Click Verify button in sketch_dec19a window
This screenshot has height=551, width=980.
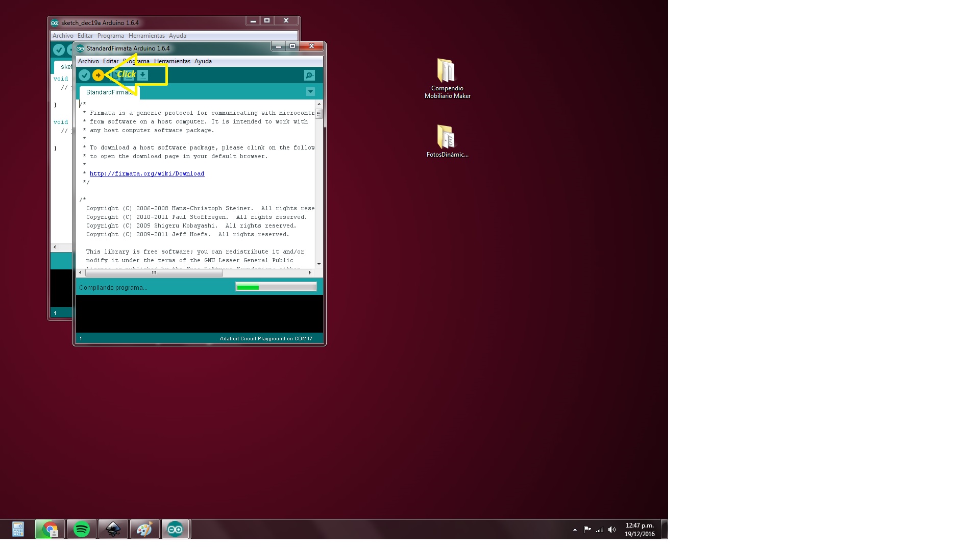pyautogui.click(x=59, y=49)
